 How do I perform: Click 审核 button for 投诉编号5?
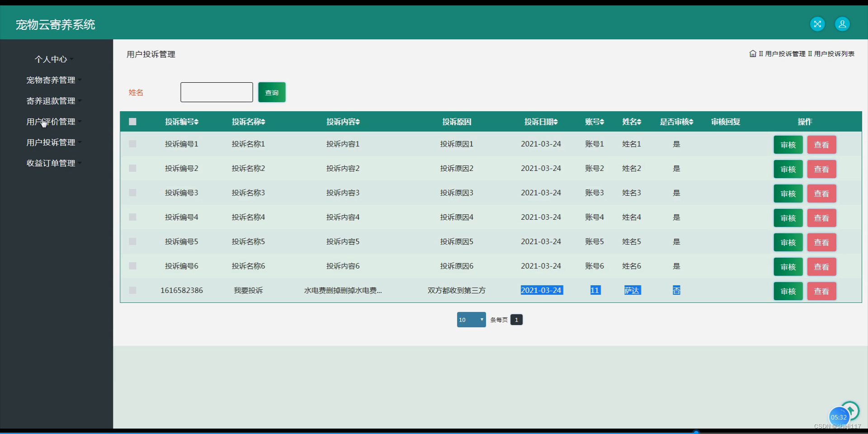pos(788,242)
